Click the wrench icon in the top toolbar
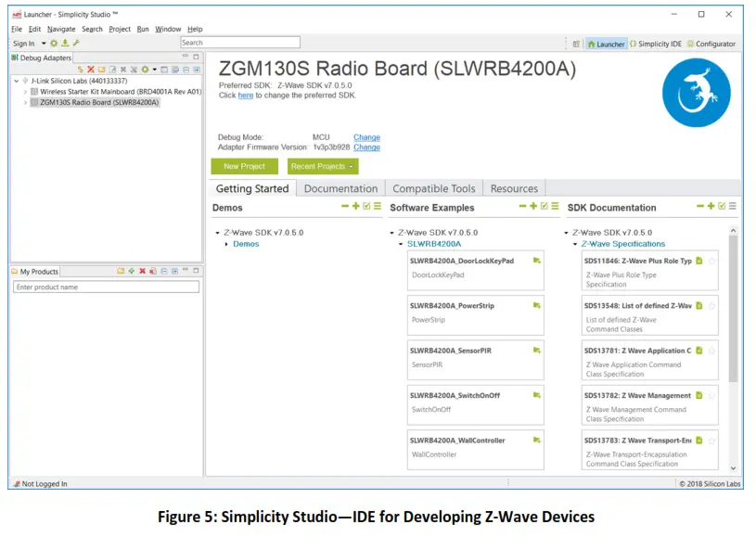756x537 pixels. pyautogui.click(x=74, y=43)
